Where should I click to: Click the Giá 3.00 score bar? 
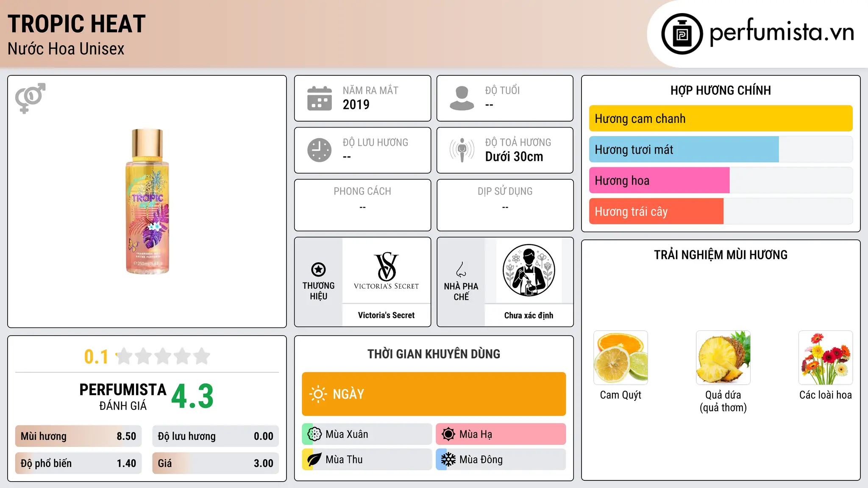click(x=216, y=463)
